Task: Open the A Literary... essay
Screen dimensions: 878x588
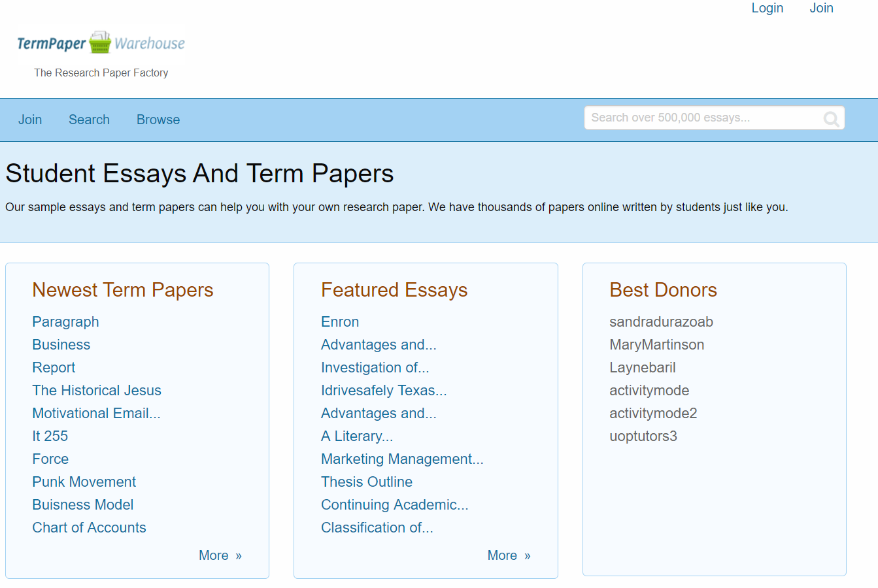Action: coord(357,436)
